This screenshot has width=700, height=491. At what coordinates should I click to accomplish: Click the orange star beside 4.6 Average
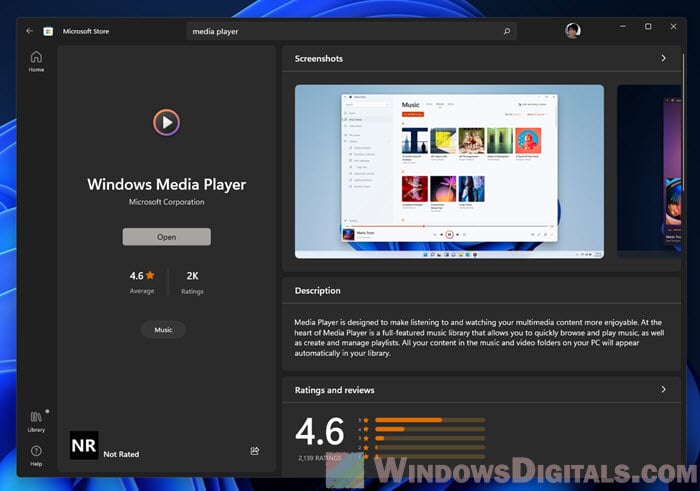[x=150, y=275]
